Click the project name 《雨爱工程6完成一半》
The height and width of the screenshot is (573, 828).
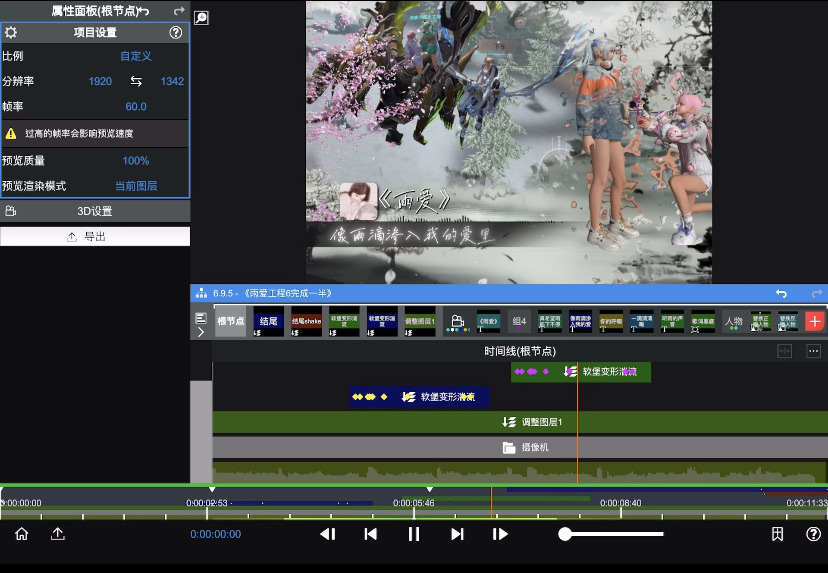click(x=288, y=293)
